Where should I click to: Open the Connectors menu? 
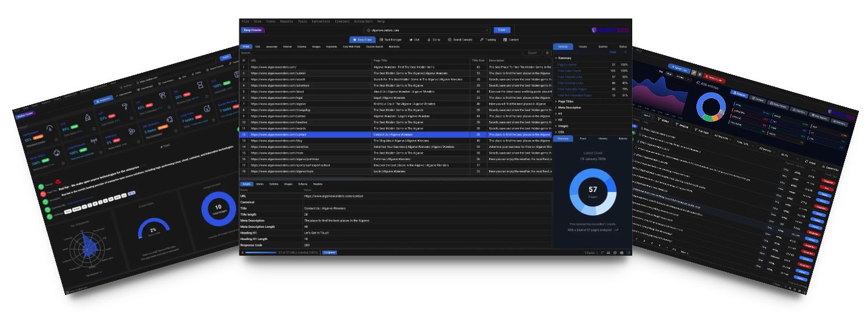[321, 21]
